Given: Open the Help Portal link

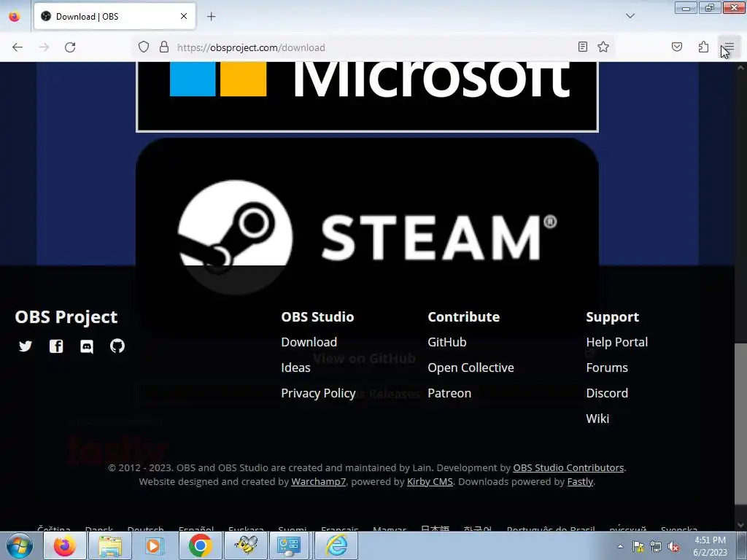Looking at the screenshot, I should [617, 342].
